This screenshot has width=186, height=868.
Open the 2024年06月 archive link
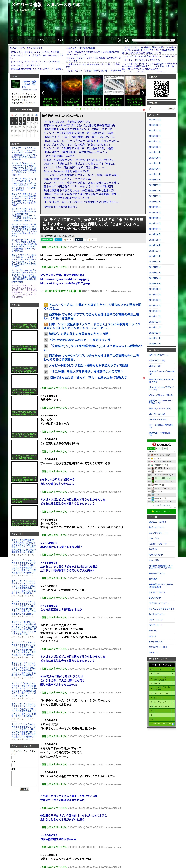click(x=155, y=235)
